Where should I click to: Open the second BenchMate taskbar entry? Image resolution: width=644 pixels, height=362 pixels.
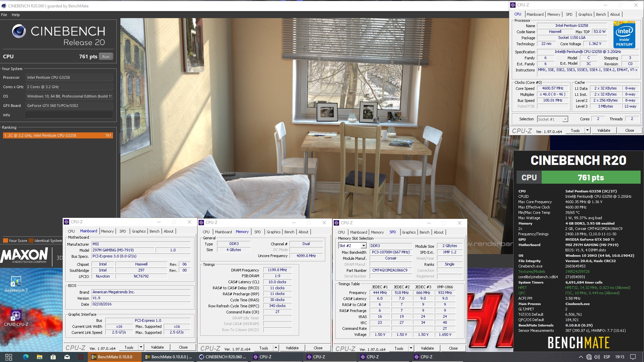click(169, 357)
